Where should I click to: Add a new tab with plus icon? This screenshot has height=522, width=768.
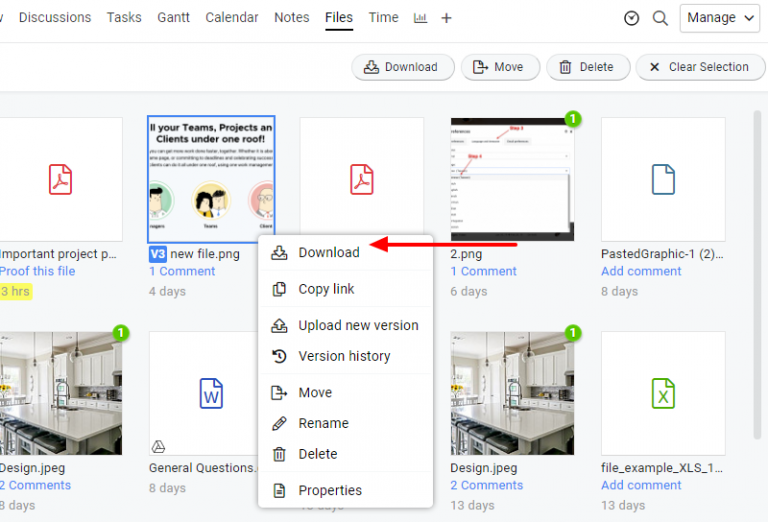click(447, 18)
